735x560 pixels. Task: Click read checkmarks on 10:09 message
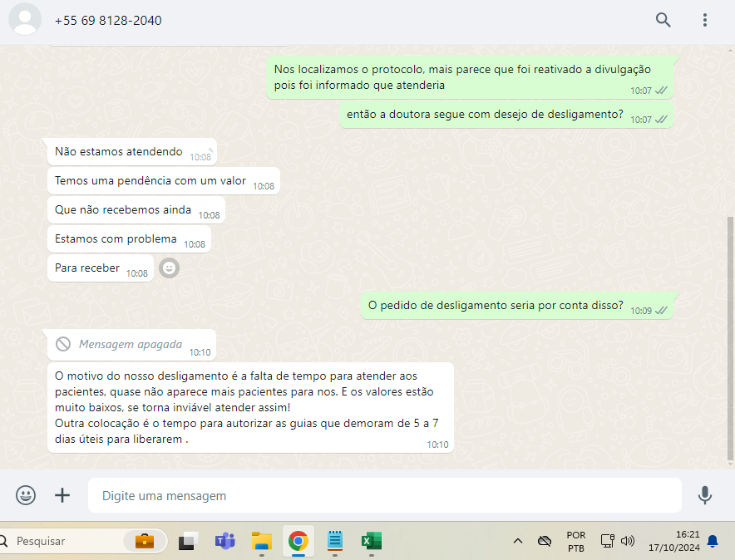[x=661, y=311]
